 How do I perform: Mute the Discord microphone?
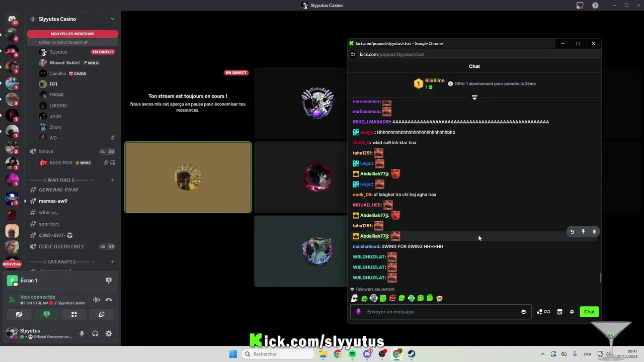coord(82,334)
